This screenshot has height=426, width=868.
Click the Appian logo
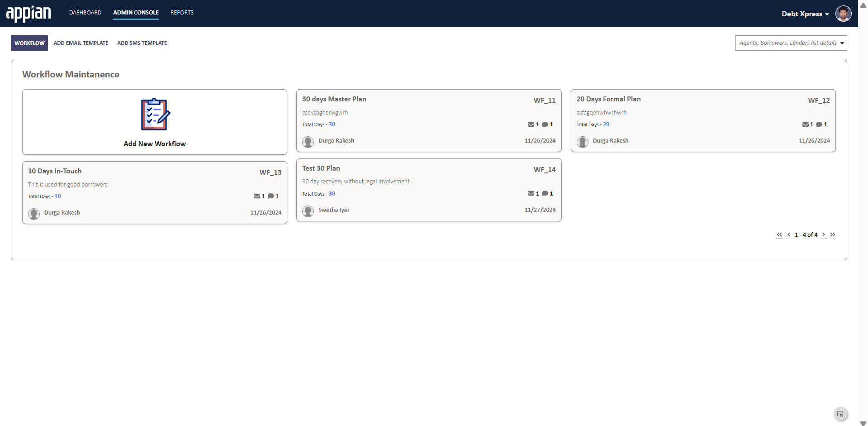pos(28,14)
